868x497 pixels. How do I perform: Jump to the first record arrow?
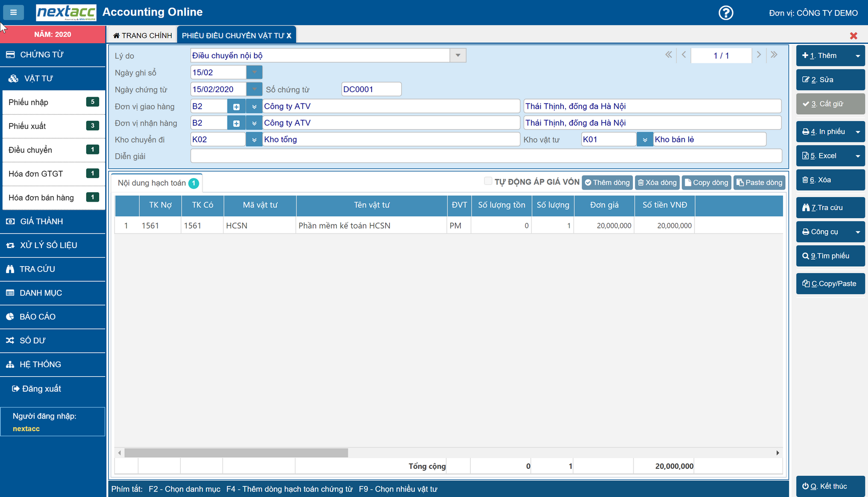click(x=668, y=55)
